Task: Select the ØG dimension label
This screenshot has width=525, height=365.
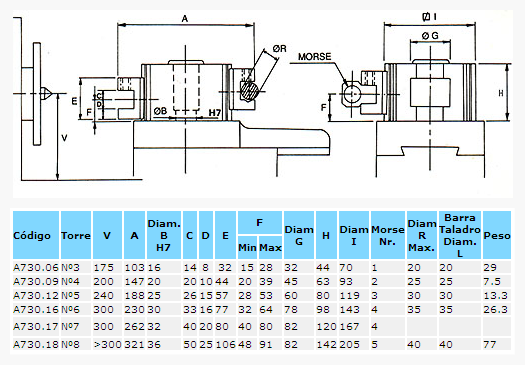Action: 430,35
